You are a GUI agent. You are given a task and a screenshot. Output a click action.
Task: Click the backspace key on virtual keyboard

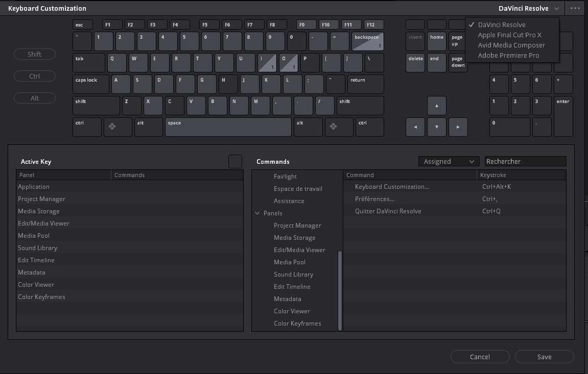[x=367, y=41]
